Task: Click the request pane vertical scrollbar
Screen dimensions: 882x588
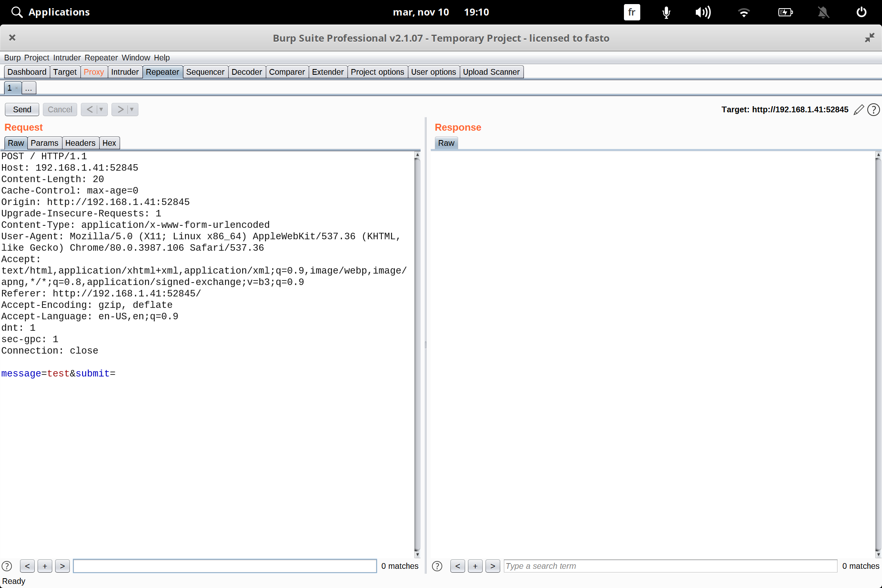Action: [x=417, y=351]
